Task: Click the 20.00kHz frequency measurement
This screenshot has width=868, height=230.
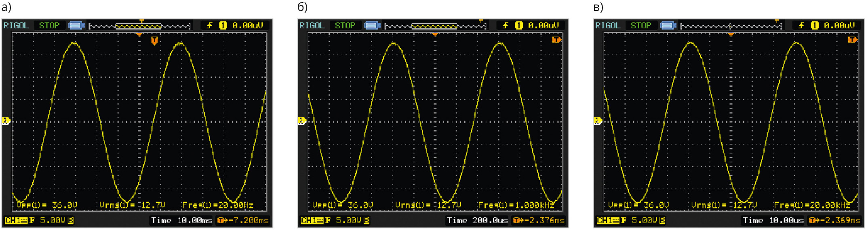Action: 812,205
